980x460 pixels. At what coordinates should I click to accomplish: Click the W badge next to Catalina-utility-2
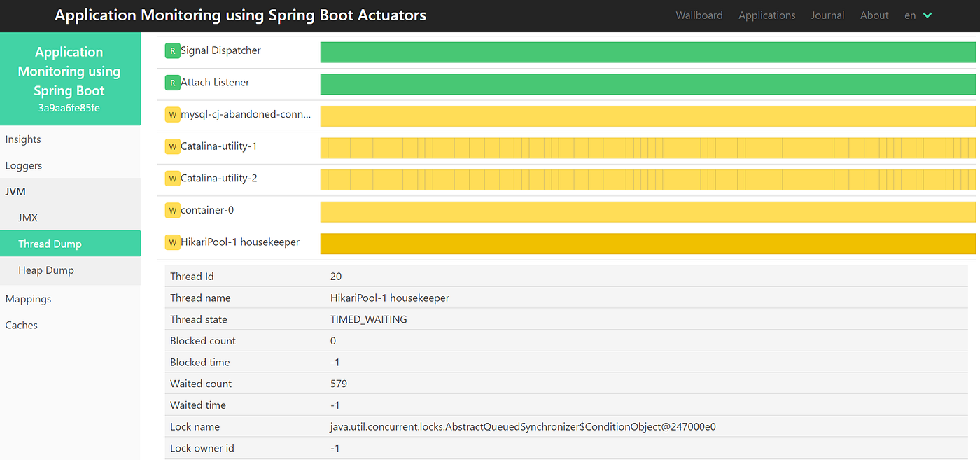(172, 178)
